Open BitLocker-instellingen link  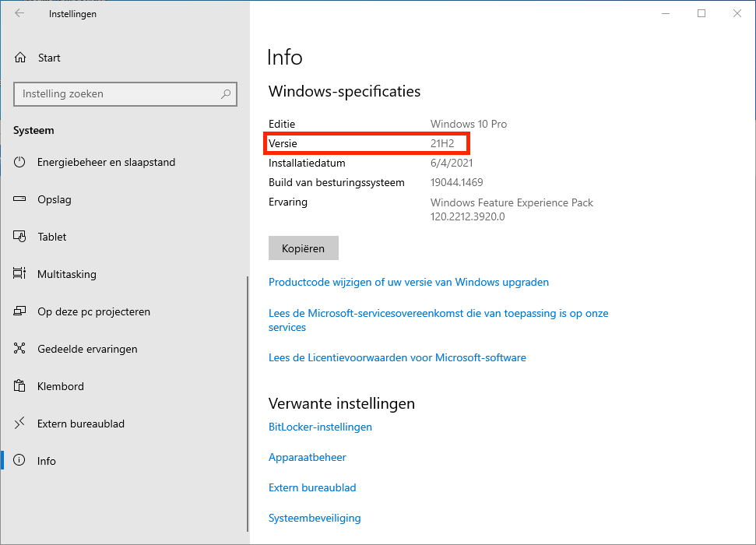point(320,427)
